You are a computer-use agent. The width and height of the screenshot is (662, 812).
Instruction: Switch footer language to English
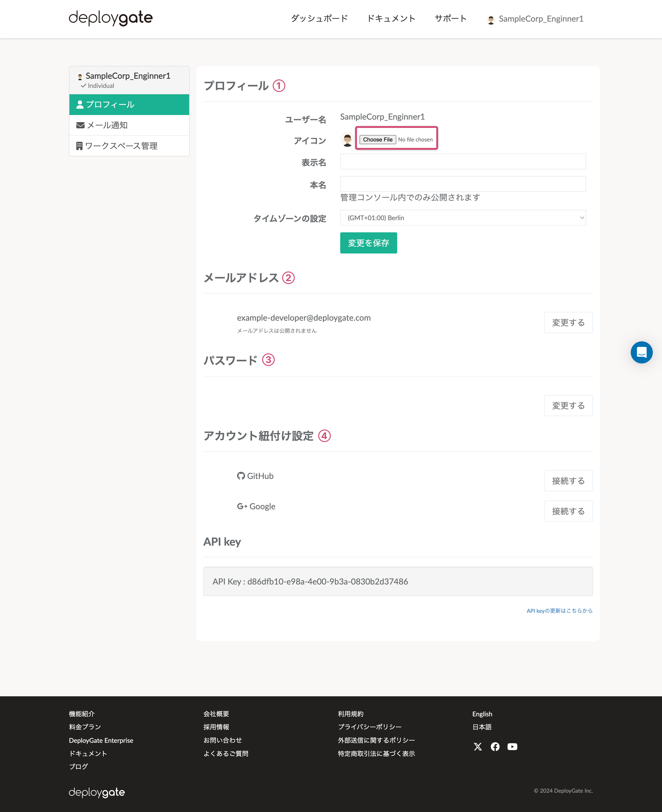click(482, 714)
